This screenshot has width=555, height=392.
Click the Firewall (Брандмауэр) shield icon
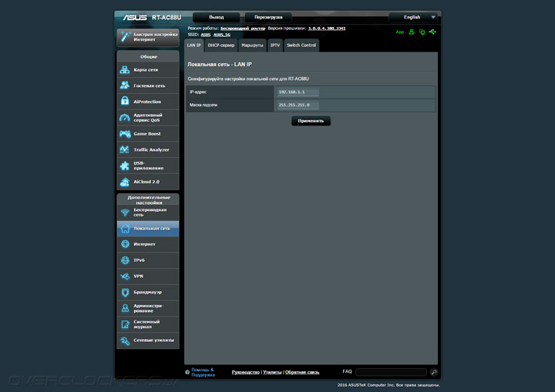click(125, 292)
